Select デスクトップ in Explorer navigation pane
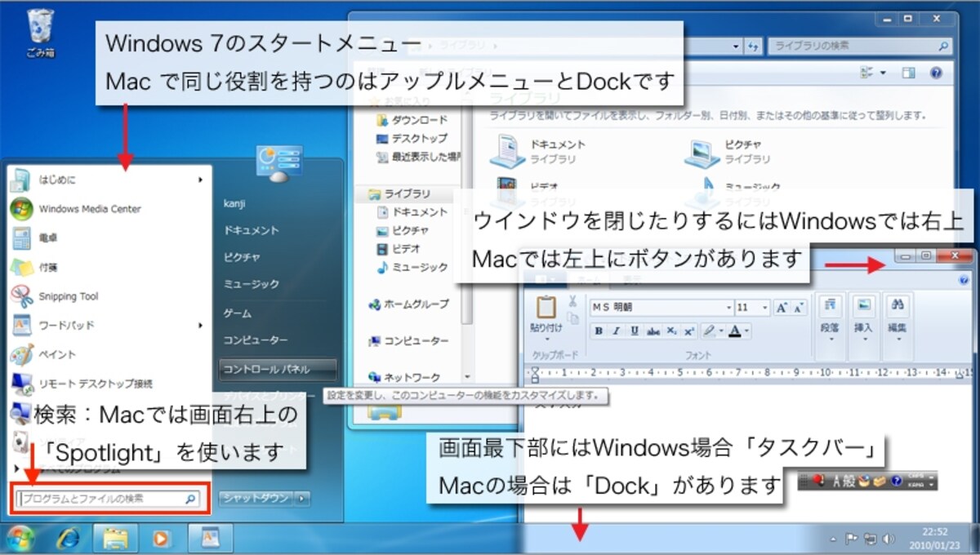This screenshot has width=980, height=555. click(x=412, y=138)
